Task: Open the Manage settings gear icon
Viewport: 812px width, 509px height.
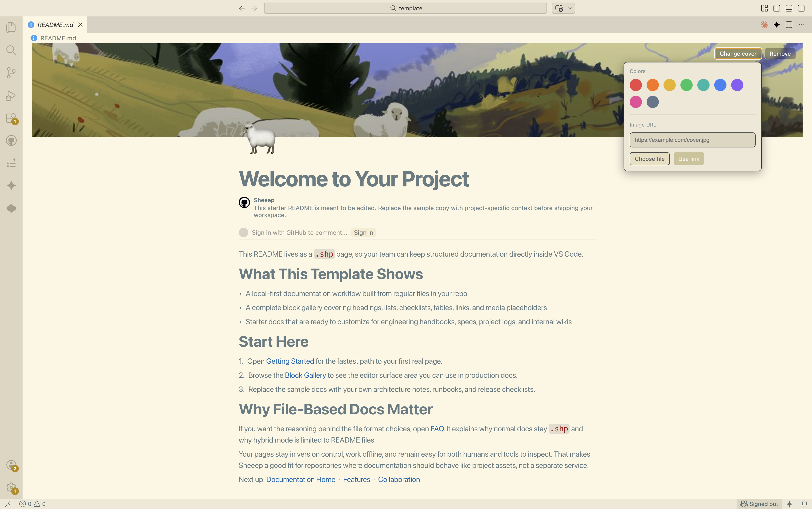Action: pos(11,487)
